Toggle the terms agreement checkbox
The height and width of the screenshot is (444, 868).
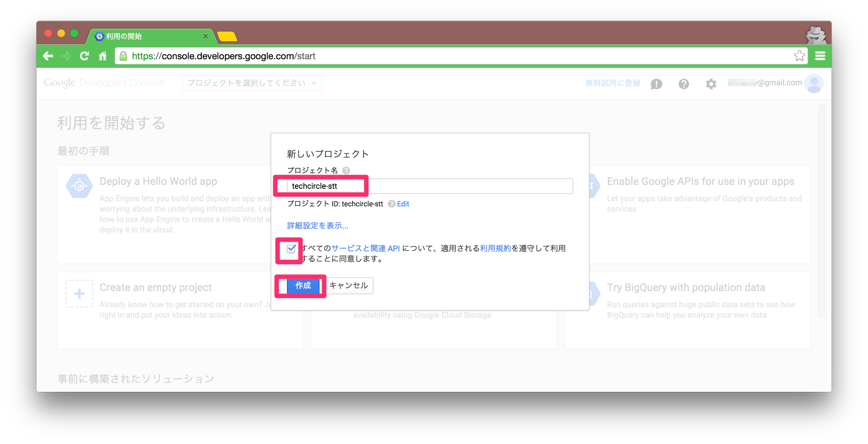click(291, 249)
